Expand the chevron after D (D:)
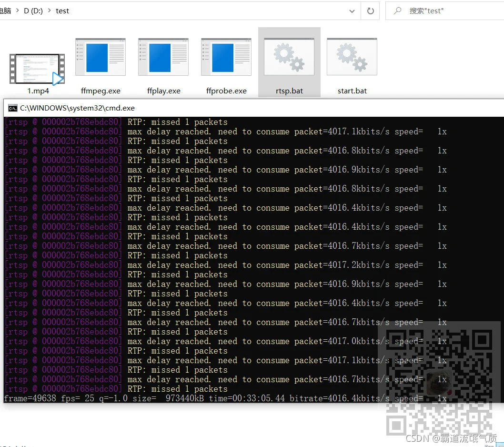Viewport: 504px width, 447px height. coord(49,10)
